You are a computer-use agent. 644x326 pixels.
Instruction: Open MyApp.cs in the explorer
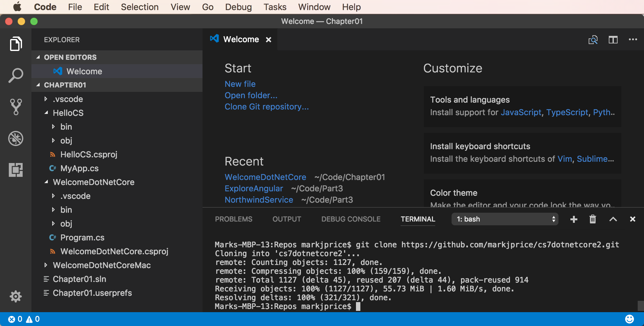click(79, 168)
